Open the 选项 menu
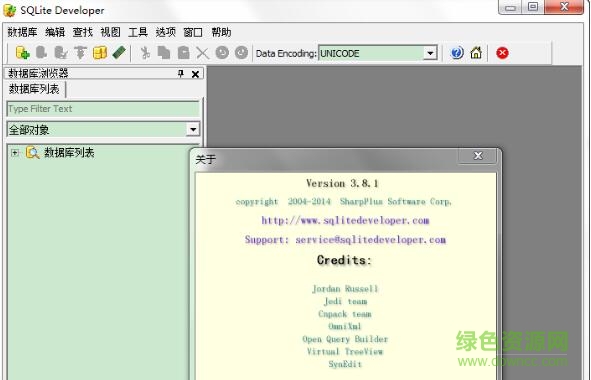The width and height of the screenshot is (591, 380). (x=165, y=32)
